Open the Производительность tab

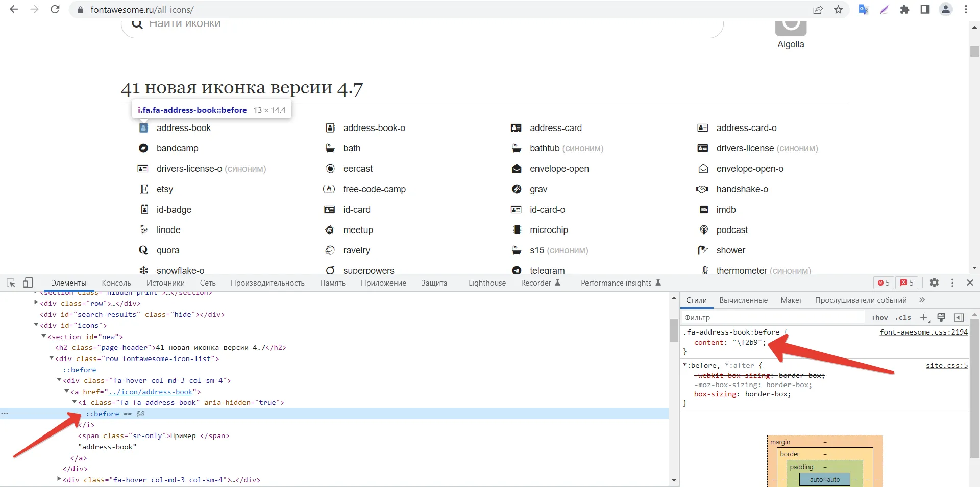(x=267, y=283)
